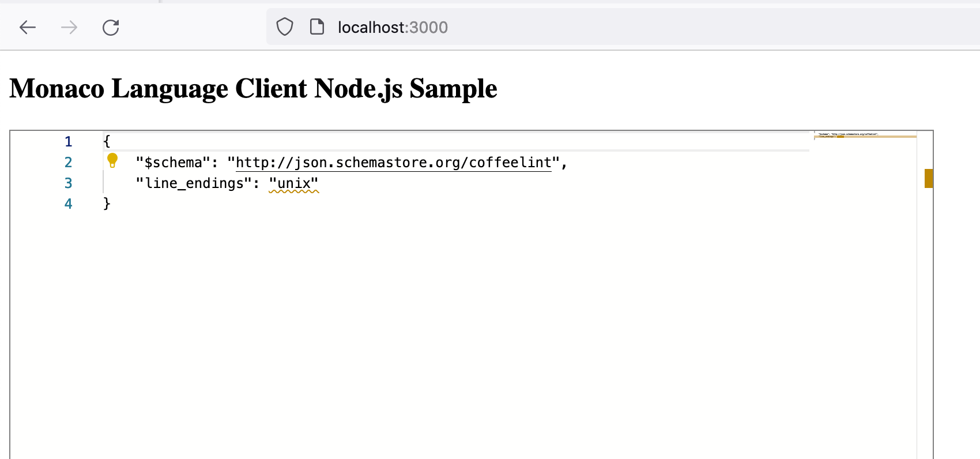Place cursor in the "$schema" key
The image size is (980, 459).
coord(173,163)
